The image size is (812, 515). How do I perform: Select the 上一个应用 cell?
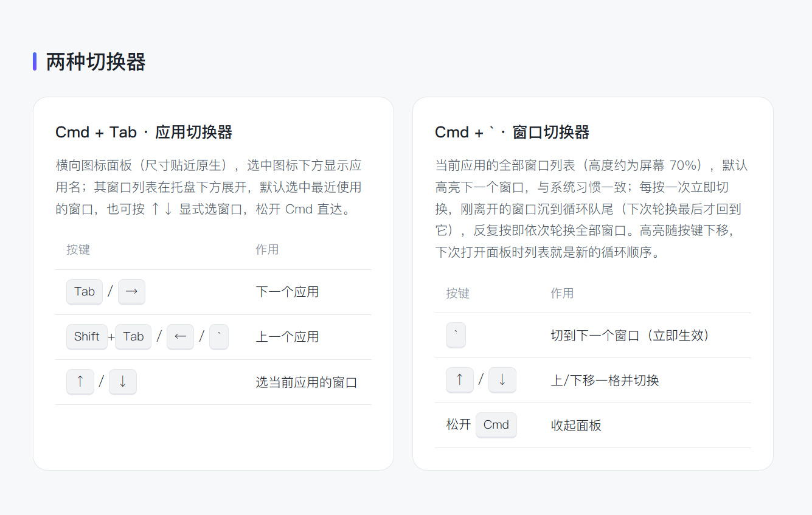[x=288, y=337]
